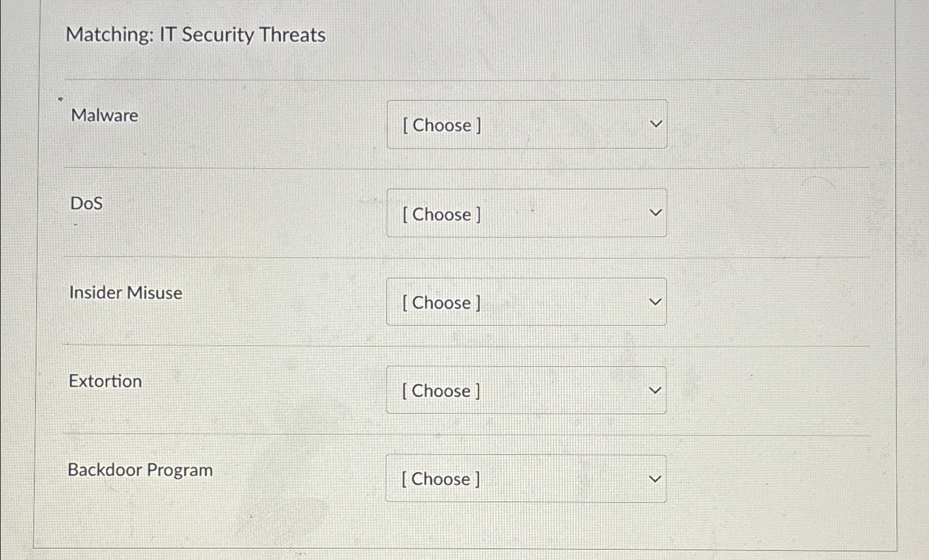Click the chevron on the Extortion dropdown
The width and height of the screenshot is (929, 560).
pyautogui.click(x=654, y=390)
